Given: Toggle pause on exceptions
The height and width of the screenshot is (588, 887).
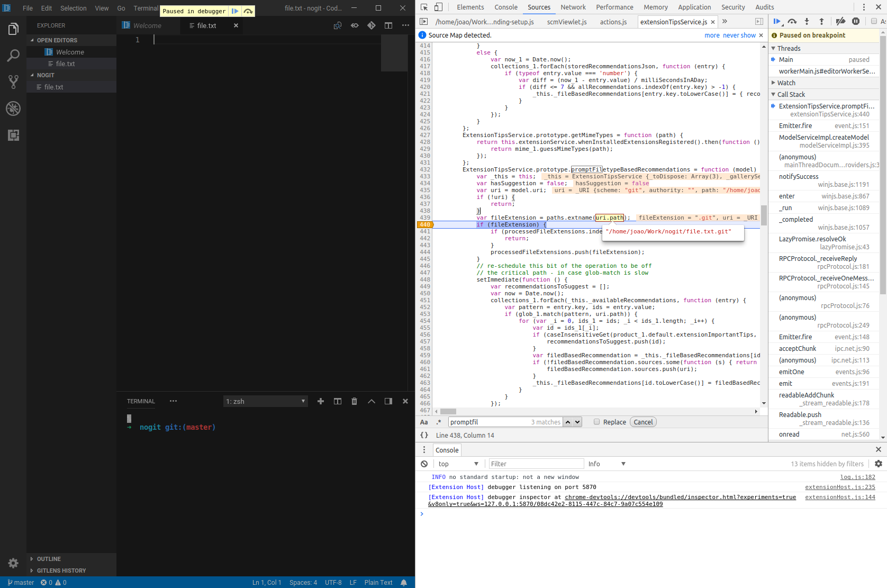Looking at the screenshot, I should (856, 21).
